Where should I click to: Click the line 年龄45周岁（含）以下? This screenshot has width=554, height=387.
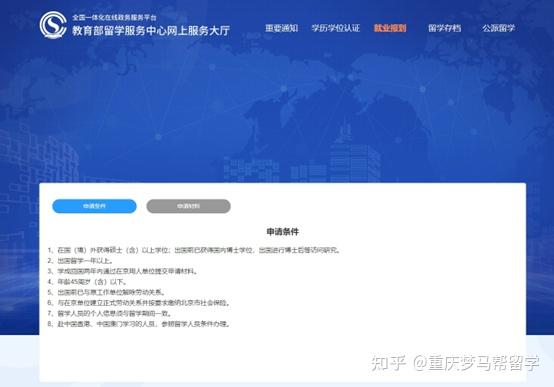point(87,282)
